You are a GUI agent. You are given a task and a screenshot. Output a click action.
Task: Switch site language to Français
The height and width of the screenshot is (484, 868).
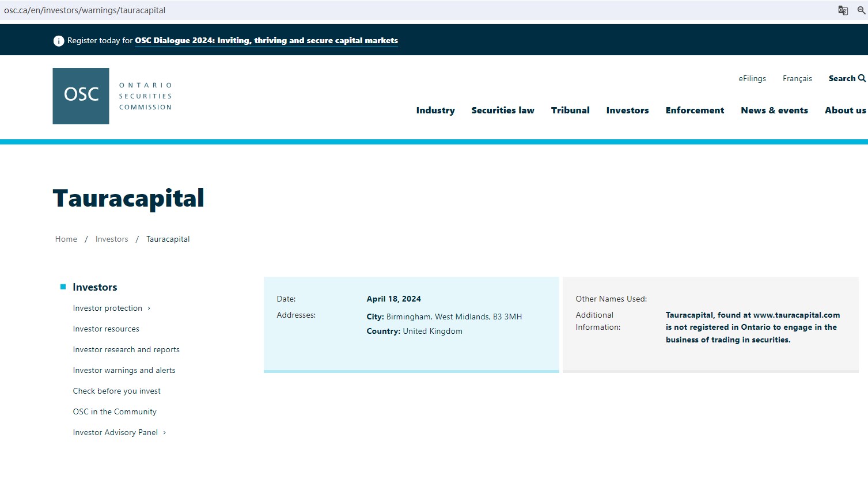pyautogui.click(x=797, y=78)
